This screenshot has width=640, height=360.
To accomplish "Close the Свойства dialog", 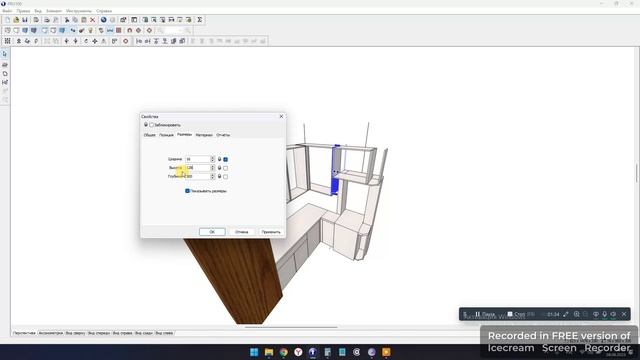I will point(281,116).
